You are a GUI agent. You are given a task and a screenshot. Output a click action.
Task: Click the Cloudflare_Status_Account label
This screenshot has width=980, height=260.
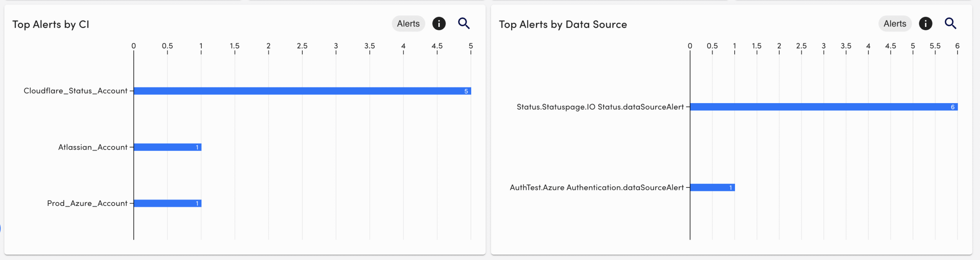tap(75, 91)
